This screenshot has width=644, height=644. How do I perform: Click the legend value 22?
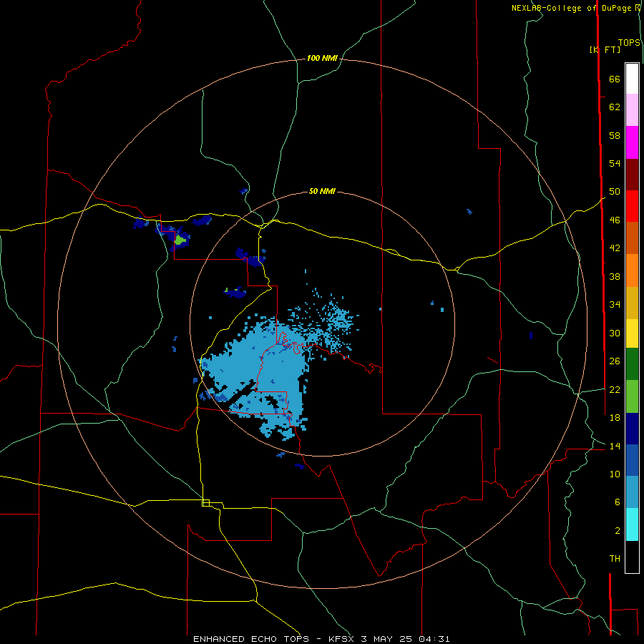pos(615,389)
